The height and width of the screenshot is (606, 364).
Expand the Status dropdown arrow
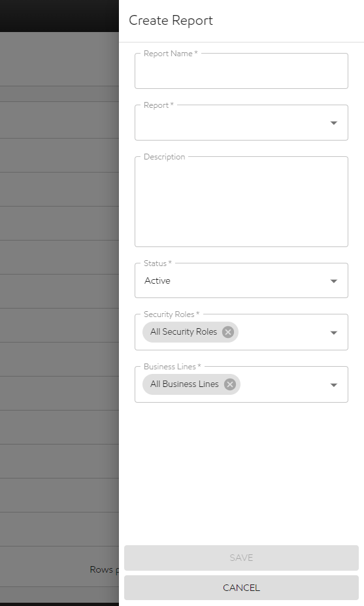pos(334,281)
